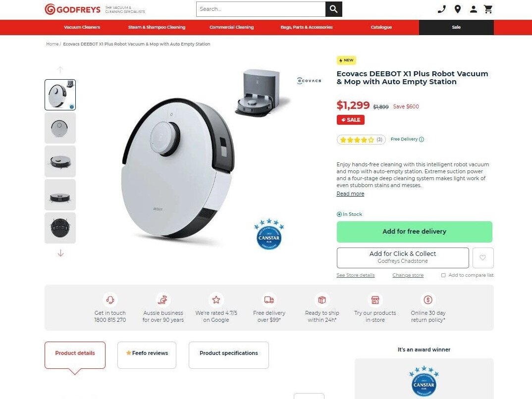Show previous thumbnails with up arrow
The height and width of the screenshot is (399, 532).
(60, 70)
